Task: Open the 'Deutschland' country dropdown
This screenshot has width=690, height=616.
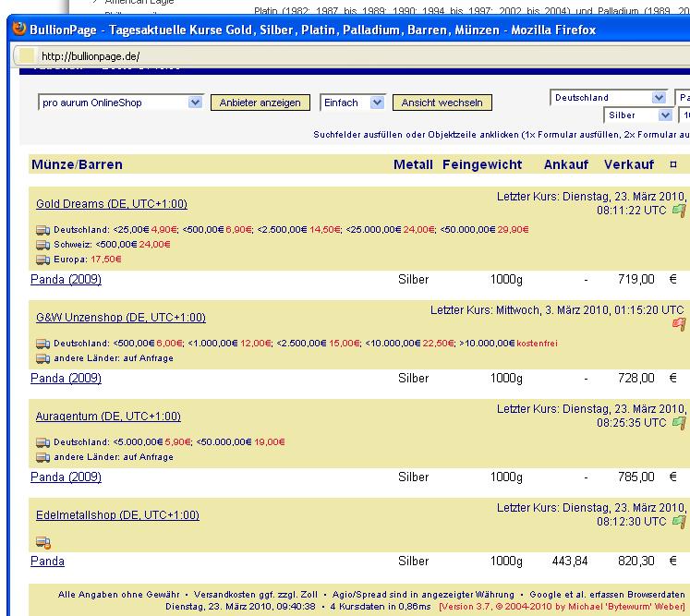Action: click(x=659, y=98)
